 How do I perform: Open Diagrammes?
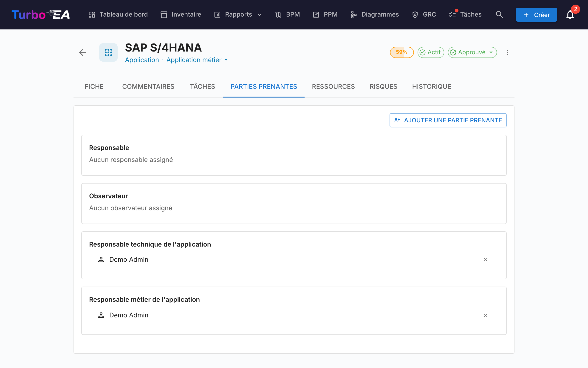click(375, 14)
